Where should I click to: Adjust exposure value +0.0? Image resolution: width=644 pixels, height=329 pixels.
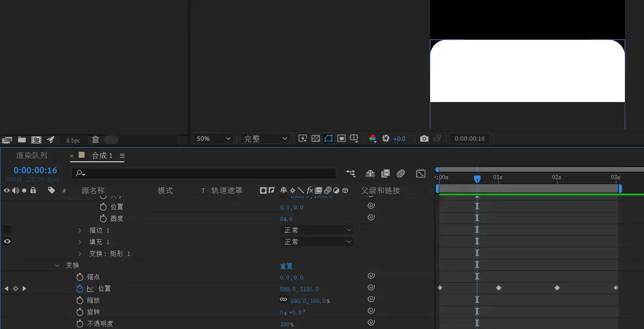399,139
